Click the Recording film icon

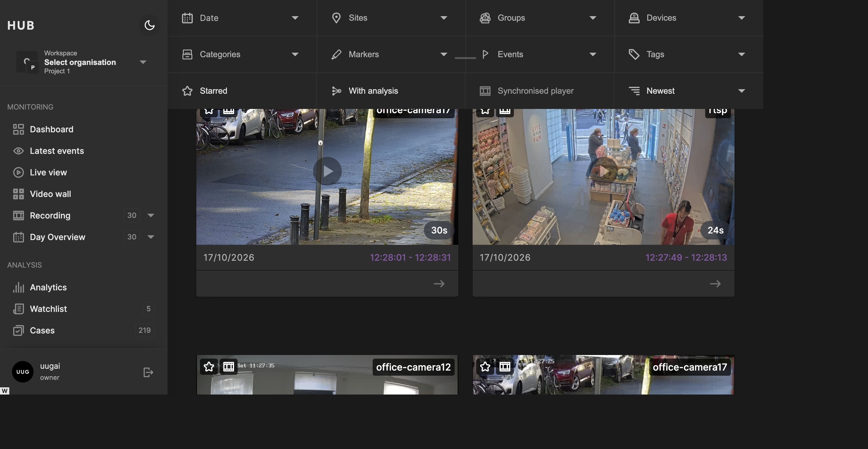pos(18,216)
